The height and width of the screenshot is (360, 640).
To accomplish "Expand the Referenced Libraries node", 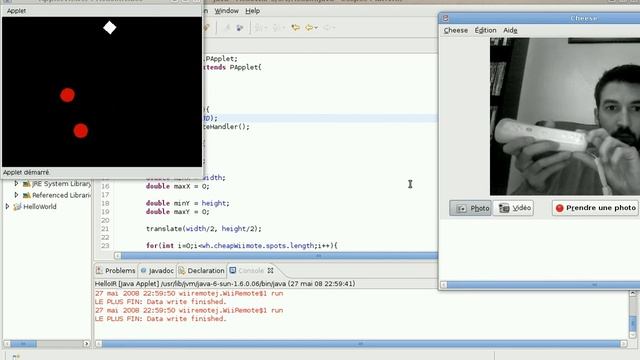I will [x=16, y=195].
